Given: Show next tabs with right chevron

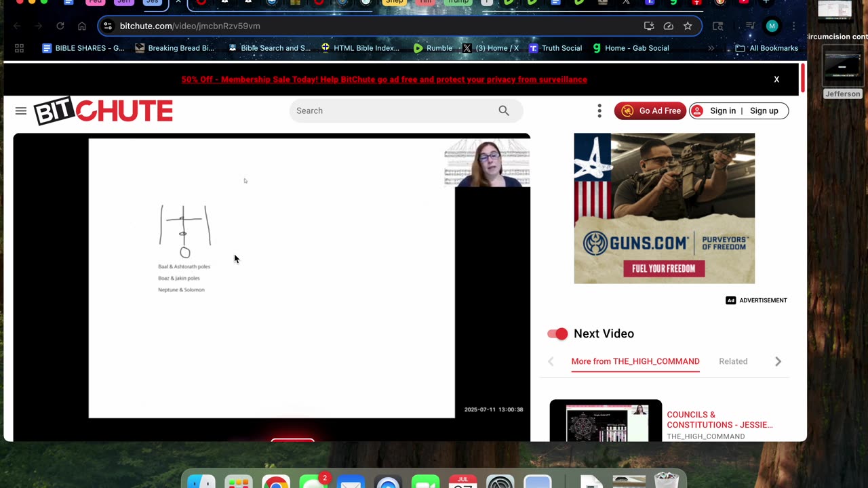Looking at the screenshot, I should coord(778,361).
